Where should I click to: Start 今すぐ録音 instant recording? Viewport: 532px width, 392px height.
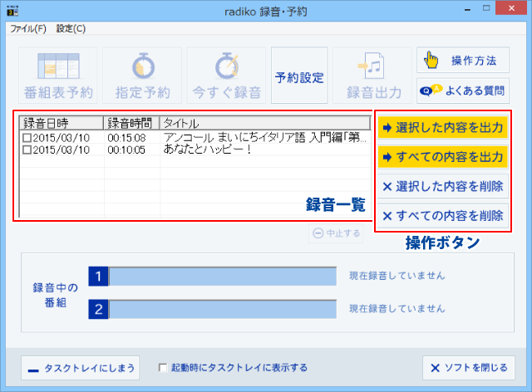(226, 76)
